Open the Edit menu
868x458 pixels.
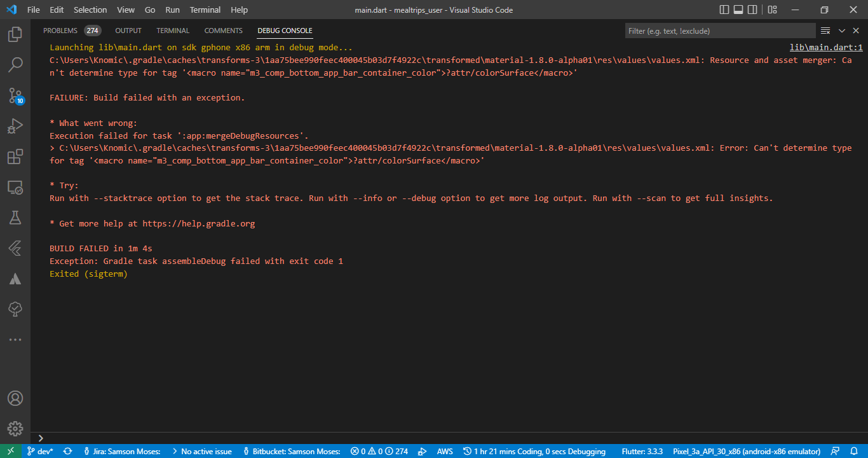tap(57, 10)
